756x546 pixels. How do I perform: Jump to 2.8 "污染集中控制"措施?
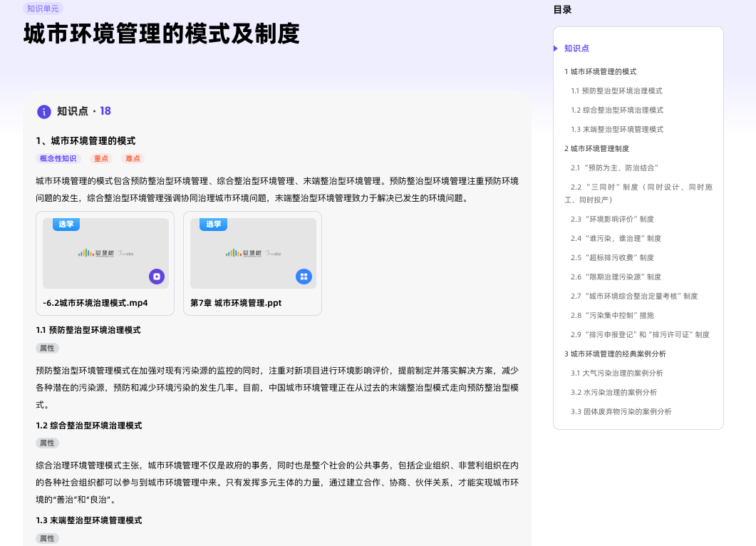pyautogui.click(x=612, y=316)
